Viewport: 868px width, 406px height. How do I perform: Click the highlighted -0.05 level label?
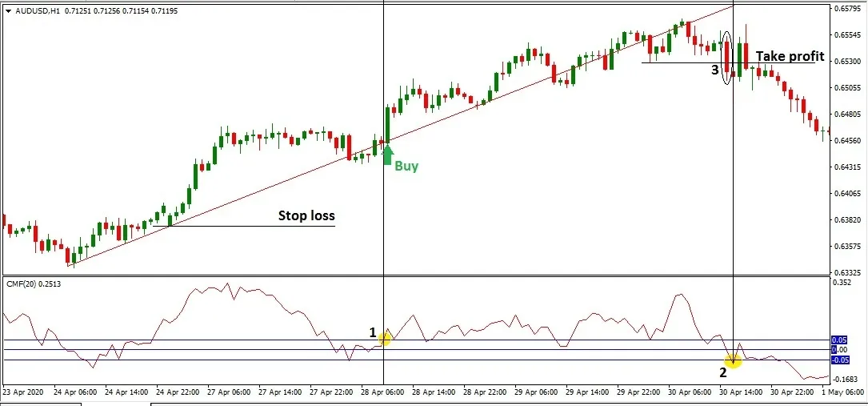tap(840, 360)
